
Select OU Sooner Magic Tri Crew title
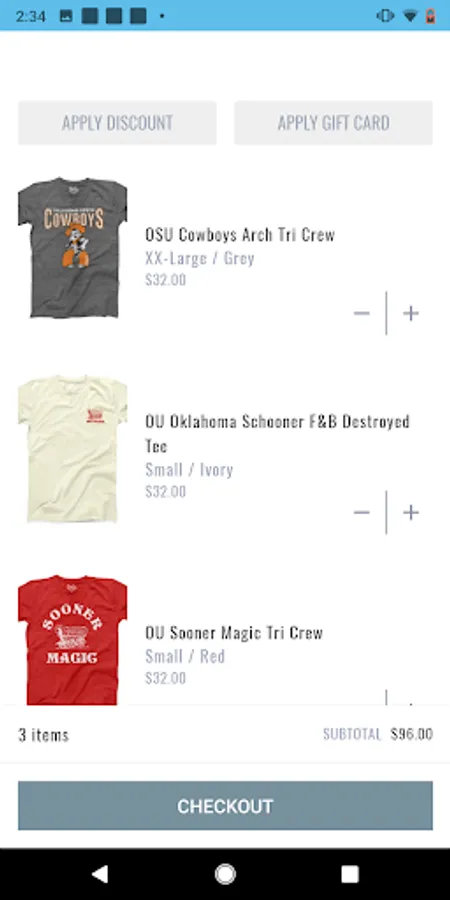click(234, 633)
